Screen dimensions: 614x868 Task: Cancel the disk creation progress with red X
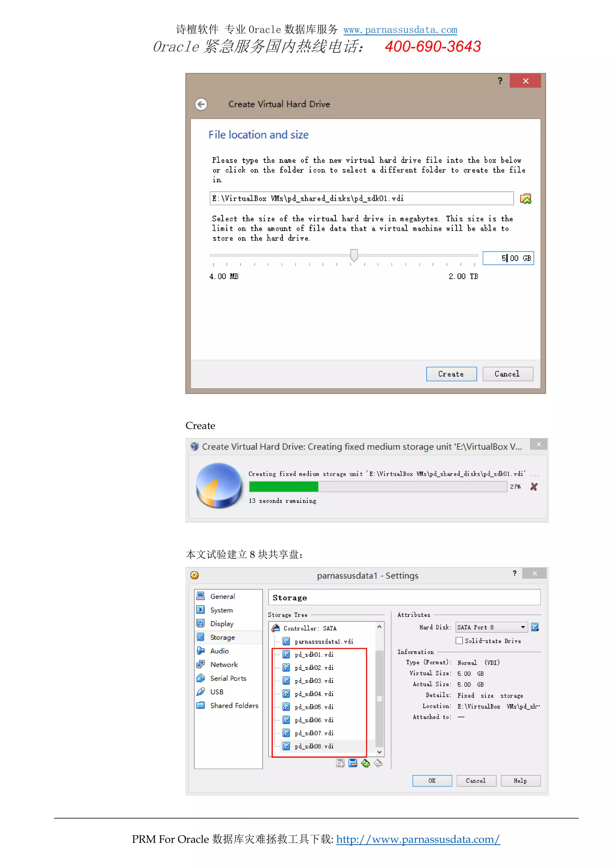[533, 487]
